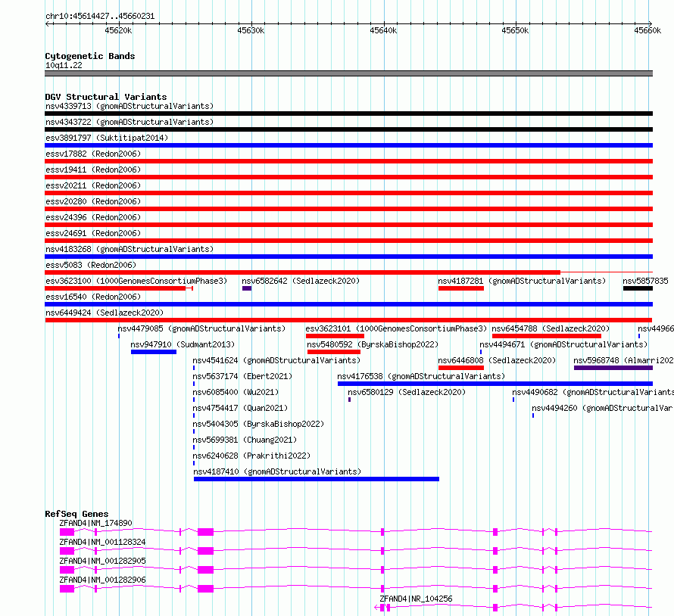Click nsv4183268 gnomADStructuralVariants label
Screen dimensions: 674x616
129,249
